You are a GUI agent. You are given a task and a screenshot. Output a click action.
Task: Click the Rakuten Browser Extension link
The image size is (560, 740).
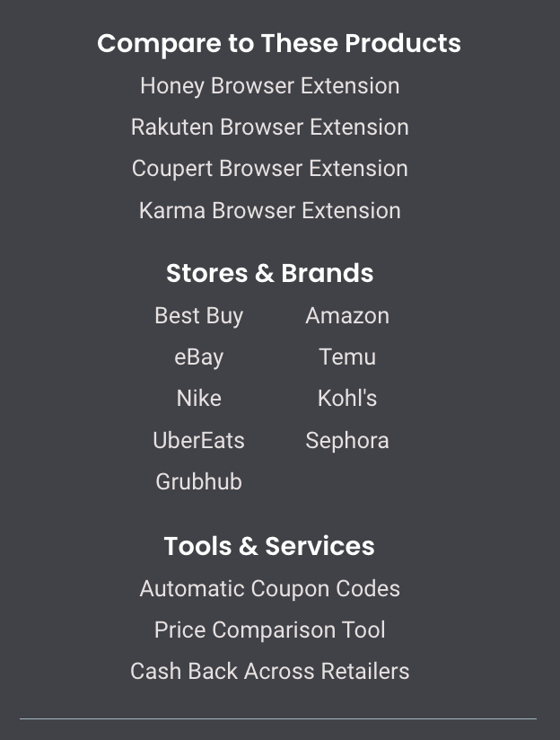point(270,128)
